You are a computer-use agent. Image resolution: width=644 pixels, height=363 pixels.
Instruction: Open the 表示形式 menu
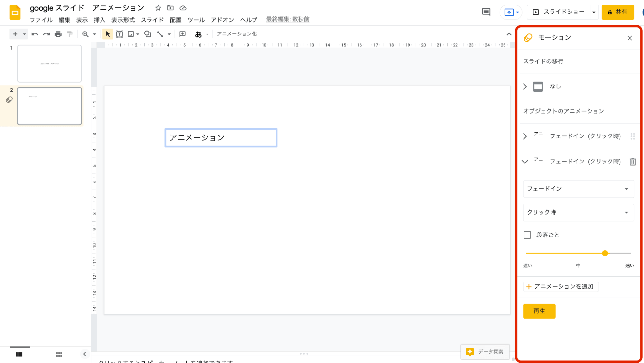click(123, 20)
